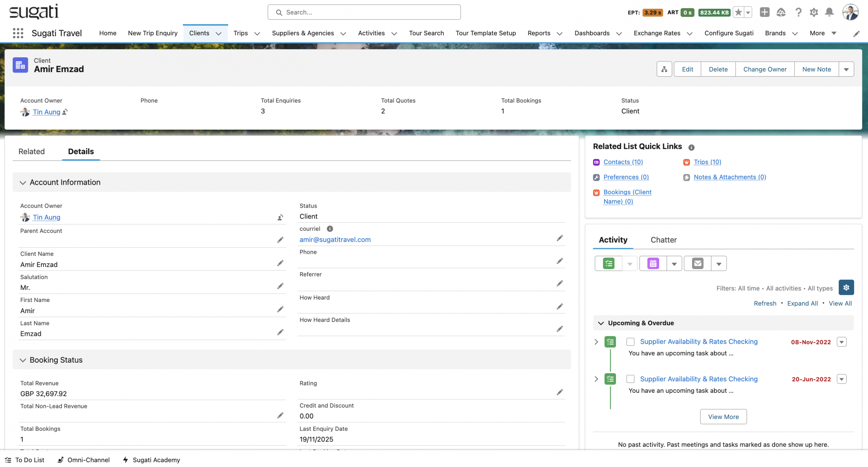Open timeline filter settings gear

[846, 287]
